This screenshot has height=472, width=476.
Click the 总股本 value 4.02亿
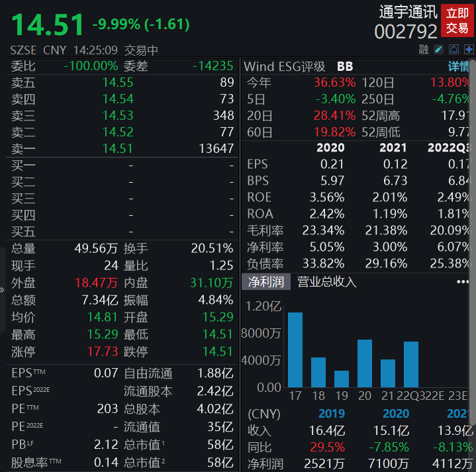point(215,409)
